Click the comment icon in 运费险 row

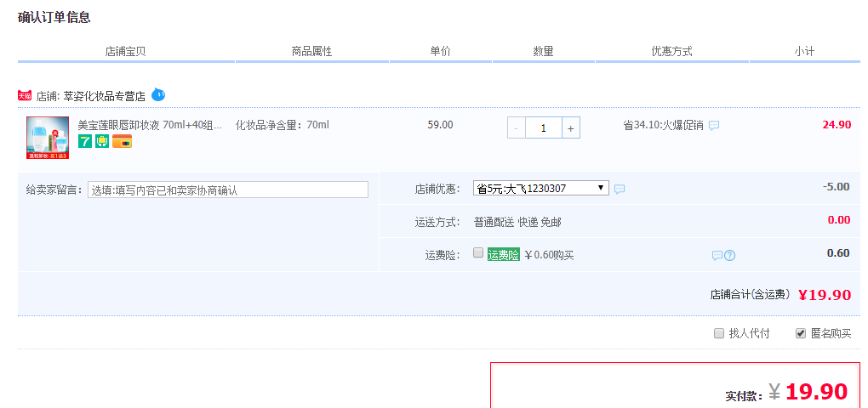click(717, 255)
